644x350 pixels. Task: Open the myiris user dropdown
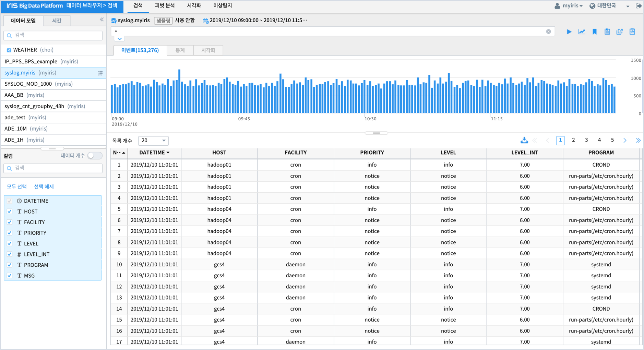coord(572,6)
